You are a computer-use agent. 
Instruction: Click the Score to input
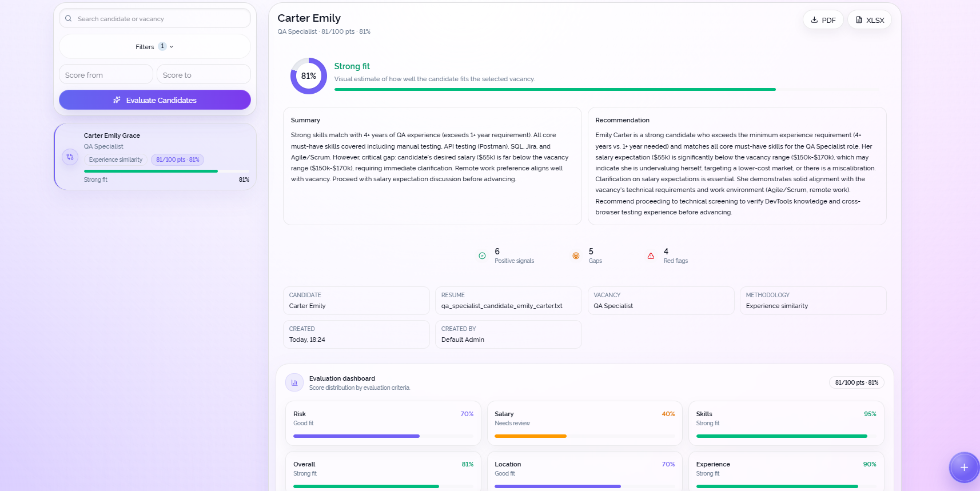[x=204, y=75]
